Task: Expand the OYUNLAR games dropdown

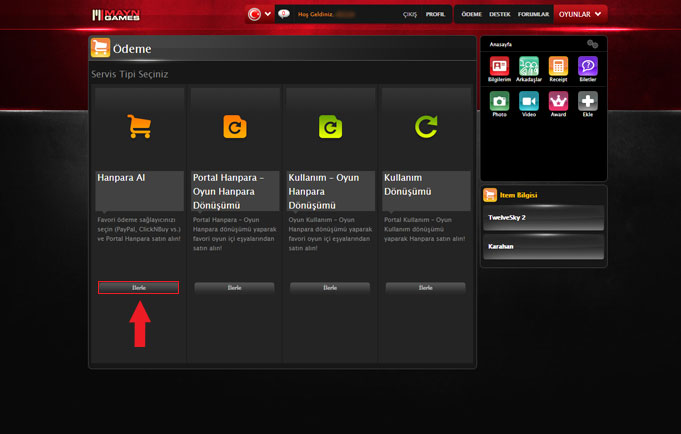Action: 580,14
